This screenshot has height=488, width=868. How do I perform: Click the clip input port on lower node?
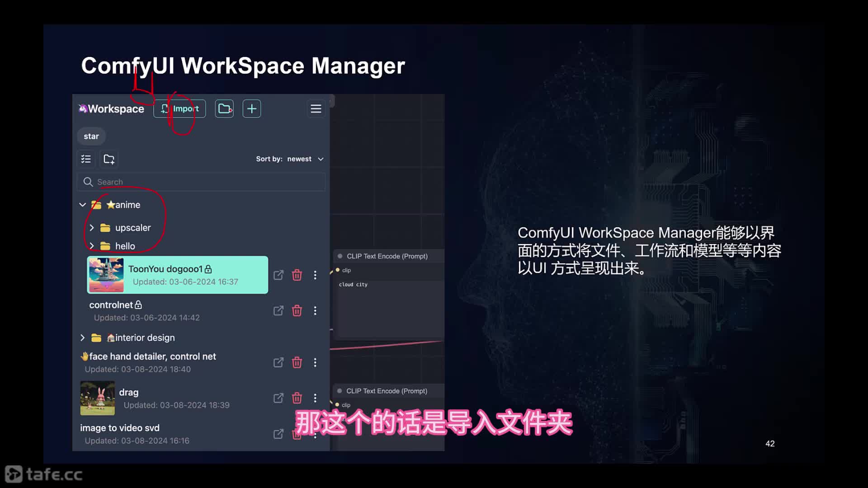click(x=337, y=405)
